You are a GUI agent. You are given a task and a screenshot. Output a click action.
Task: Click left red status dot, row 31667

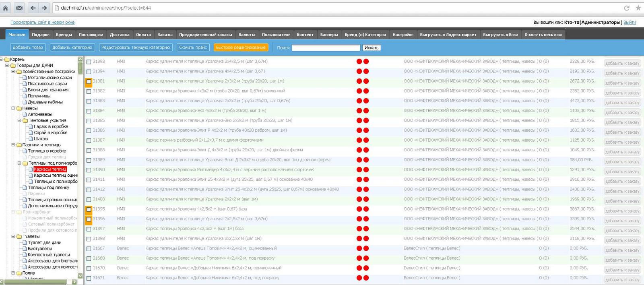[359, 248]
